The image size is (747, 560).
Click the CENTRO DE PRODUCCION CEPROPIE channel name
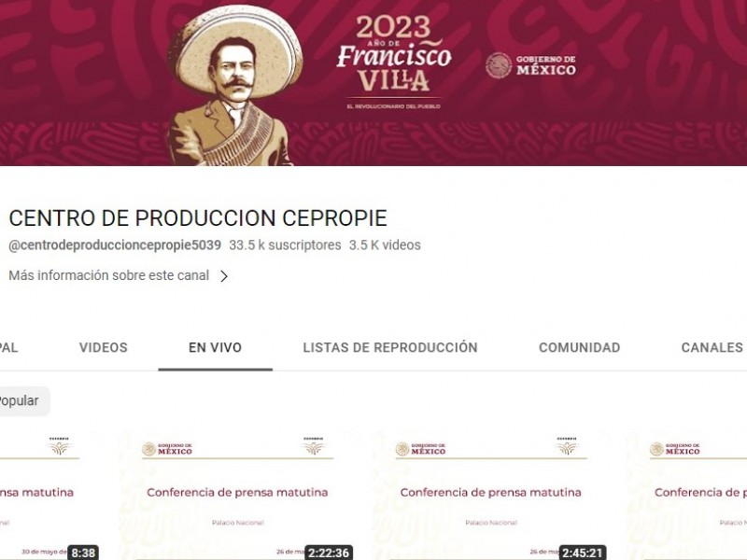coord(198,218)
